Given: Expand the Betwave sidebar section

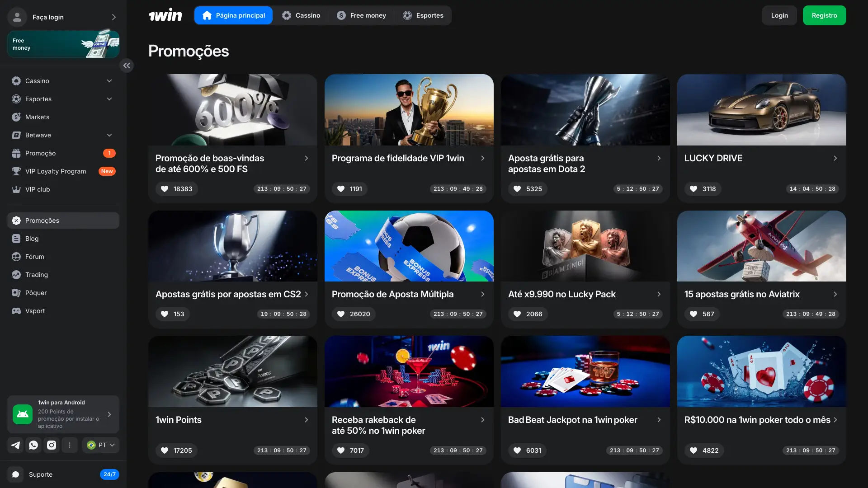Looking at the screenshot, I should click(x=109, y=135).
